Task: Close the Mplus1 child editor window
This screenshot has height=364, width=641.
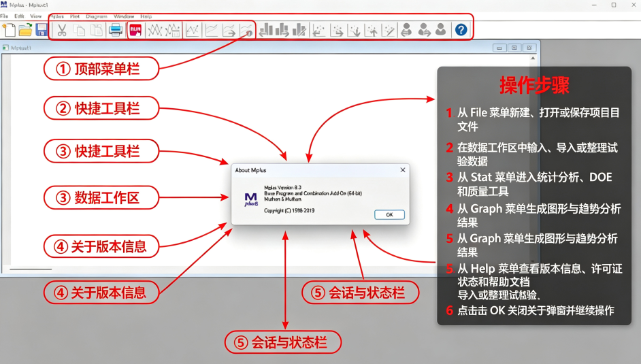Action: (529, 48)
